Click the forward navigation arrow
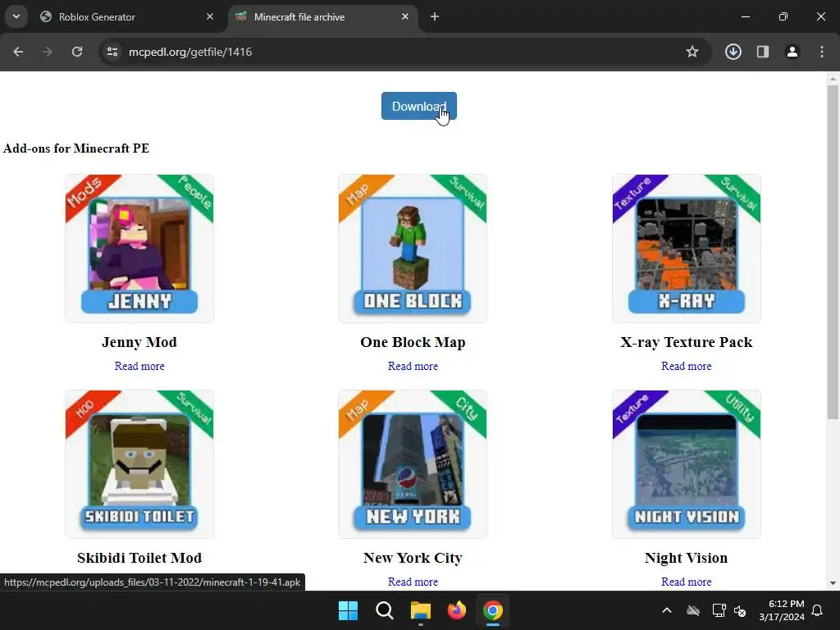Screen dimensions: 840x630 point(47,52)
